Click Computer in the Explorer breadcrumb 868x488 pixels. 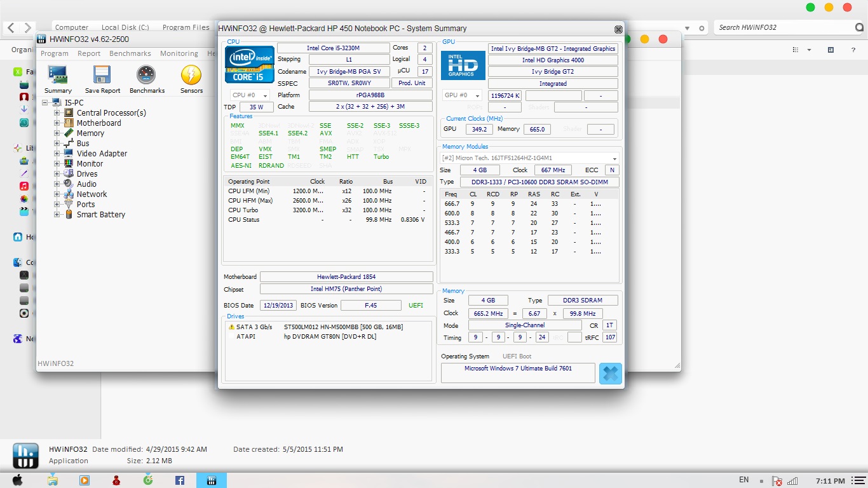click(x=72, y=27)
